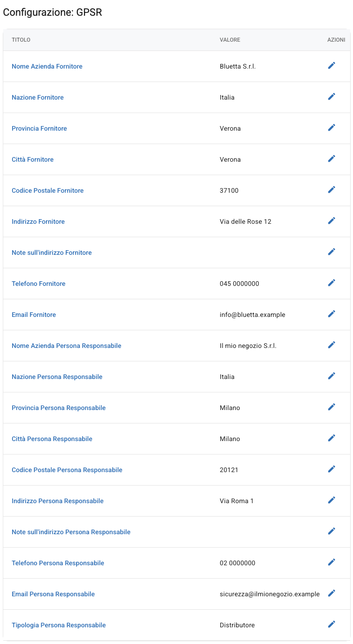353x644 pixels.
Task: Edit the Telefono Fornitore value
Action: pyautogui.click(x=331, y=283)
